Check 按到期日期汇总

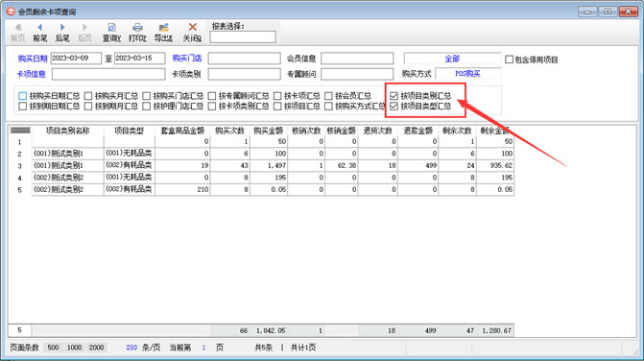pos(23,107)
